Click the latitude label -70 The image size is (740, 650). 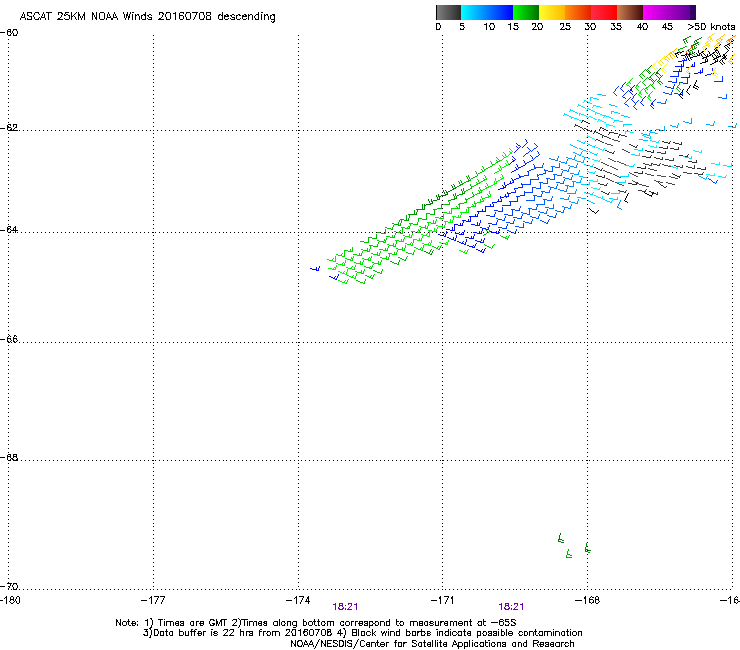pos(9,587)
